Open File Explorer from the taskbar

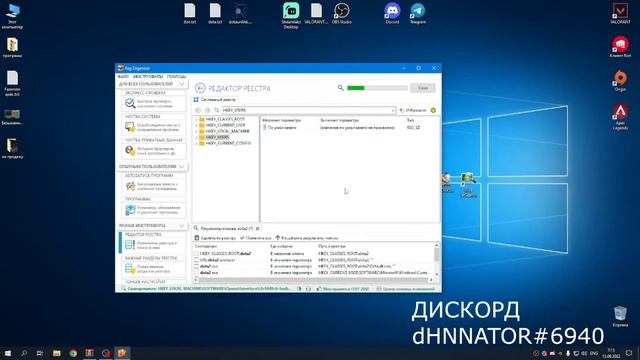[57, 353]
